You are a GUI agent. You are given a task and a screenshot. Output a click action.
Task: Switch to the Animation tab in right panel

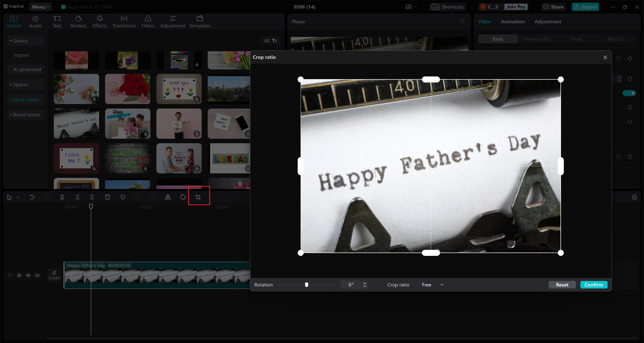(x=512, y=21)
